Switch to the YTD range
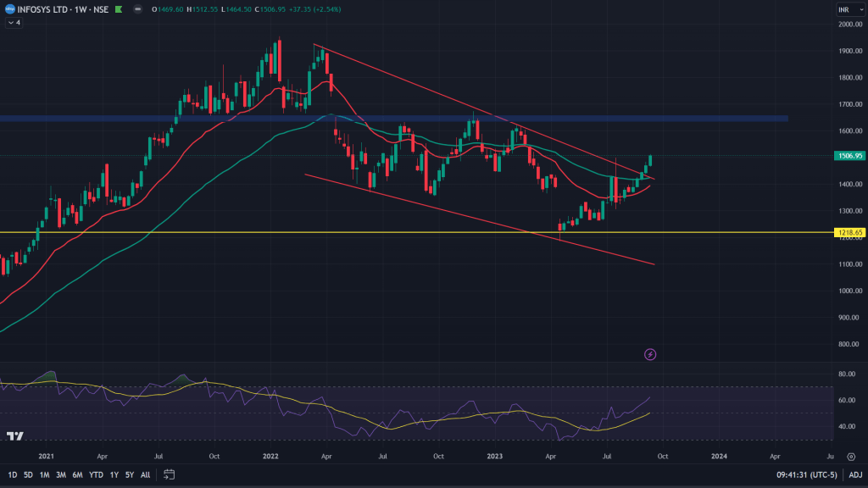The width and height of the screenshot is (868, 488). click(95, 474)
